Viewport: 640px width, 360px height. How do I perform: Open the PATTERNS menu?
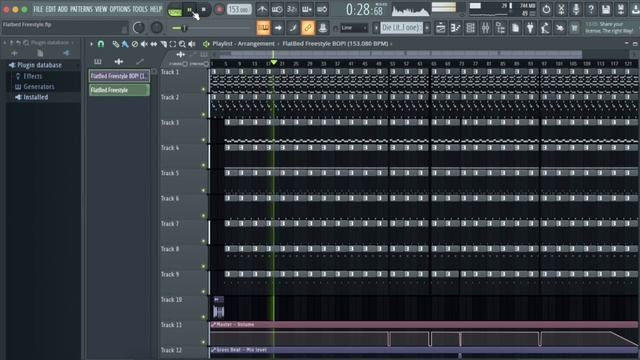82,9
